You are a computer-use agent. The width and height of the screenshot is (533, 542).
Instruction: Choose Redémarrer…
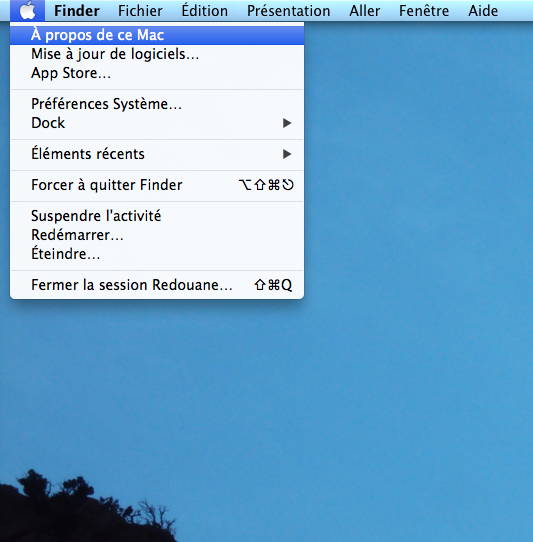coord(157,235)
